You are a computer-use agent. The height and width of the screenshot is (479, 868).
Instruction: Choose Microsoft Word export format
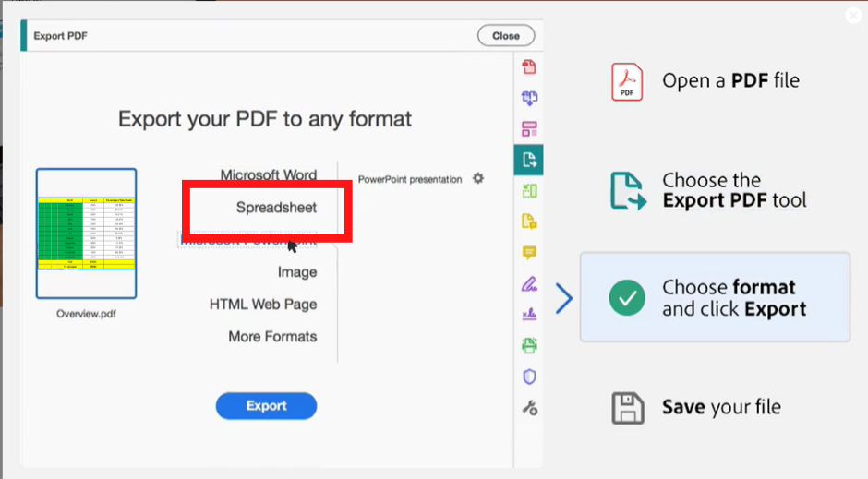[268, 175]
